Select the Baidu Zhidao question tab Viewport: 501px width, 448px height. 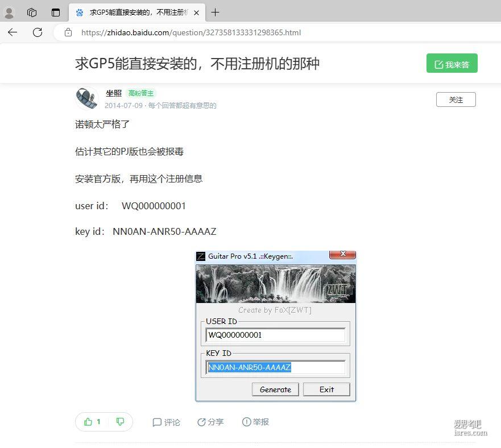point(138,13)
